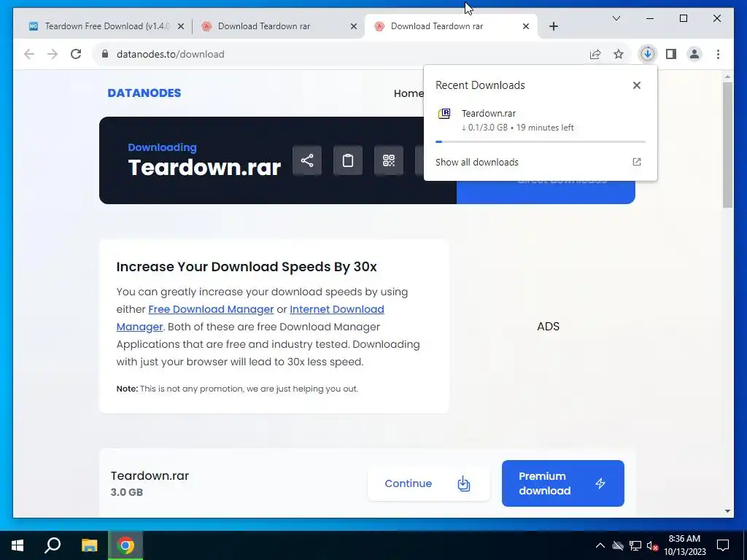Click the forward navigation arrow
The image size is (747, 560).
point(53,54)
